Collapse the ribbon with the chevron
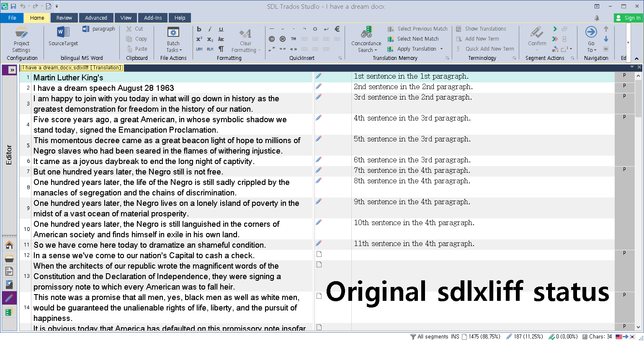The width and height of the screenshot is (644, 341). click(637, 59)
